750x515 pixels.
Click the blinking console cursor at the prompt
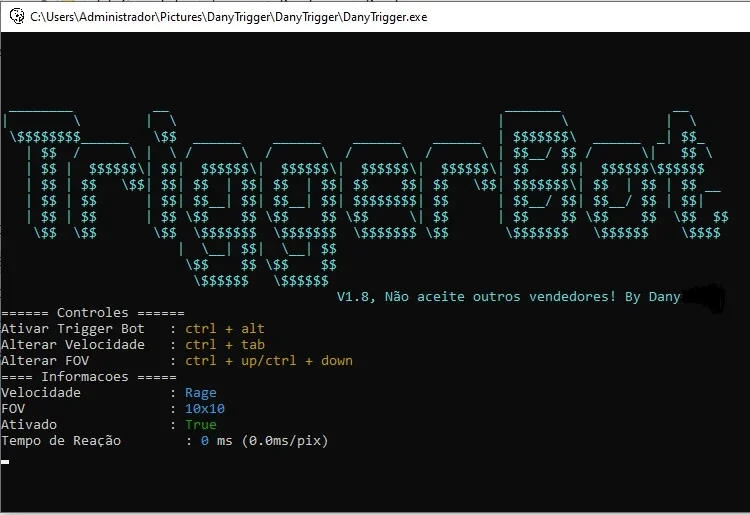pyautogui.click(x=5, y=462)
